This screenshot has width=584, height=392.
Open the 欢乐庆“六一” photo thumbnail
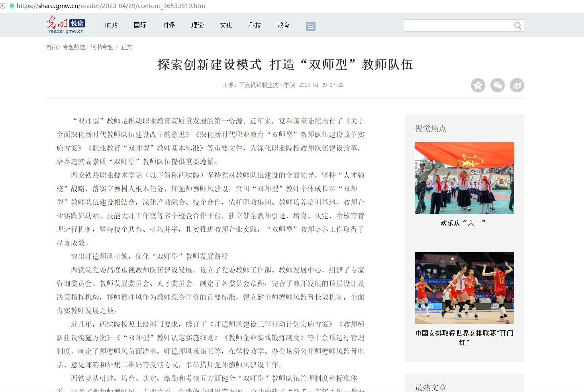click(x=464, y=178)
